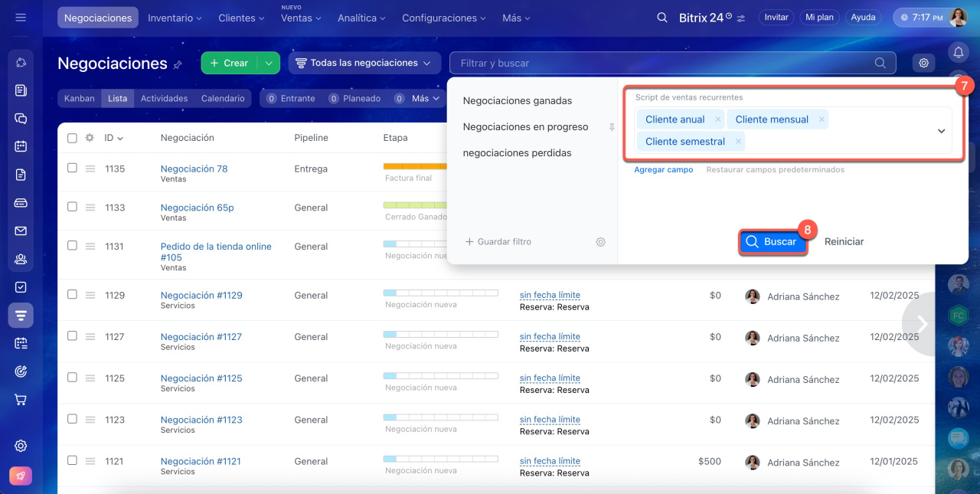
Task: Remove the Cliente anual filter tag
Action: pos(717,119)
